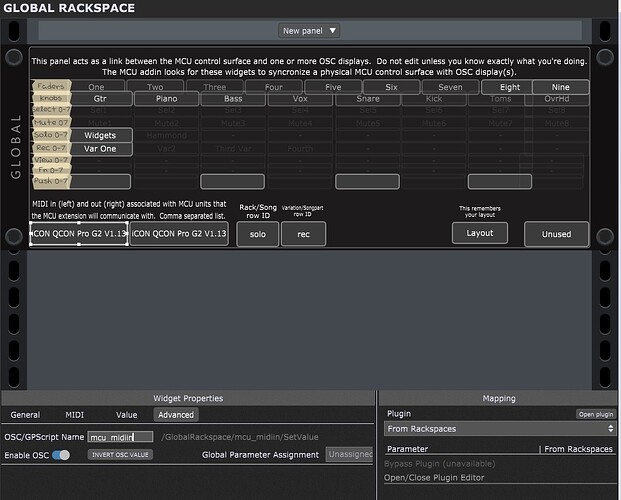The width and height of the screenshot is (621, 500).
Task: Click blank Push-row widget under Snare column
Action: 367,181
